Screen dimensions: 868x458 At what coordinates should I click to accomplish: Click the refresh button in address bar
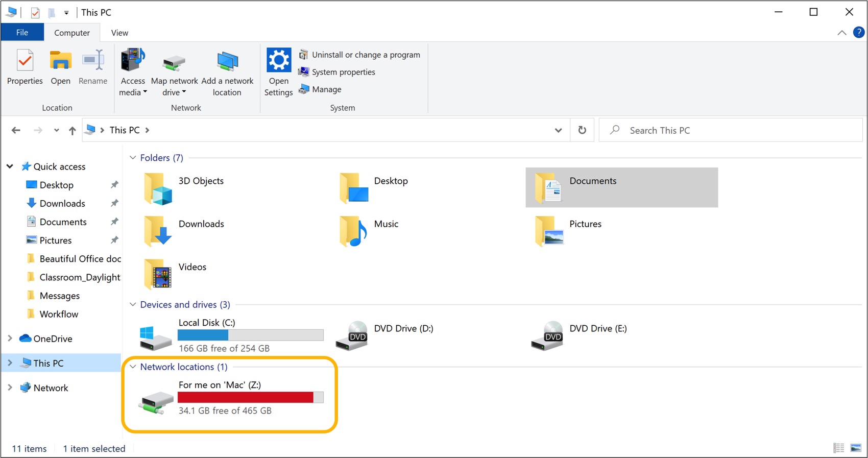(x=582, y=130)
